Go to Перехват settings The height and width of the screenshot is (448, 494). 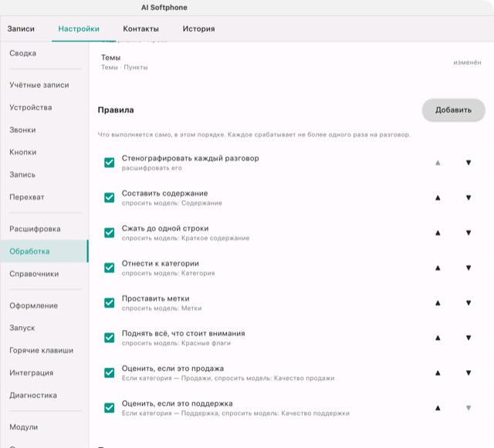[44, 197]
